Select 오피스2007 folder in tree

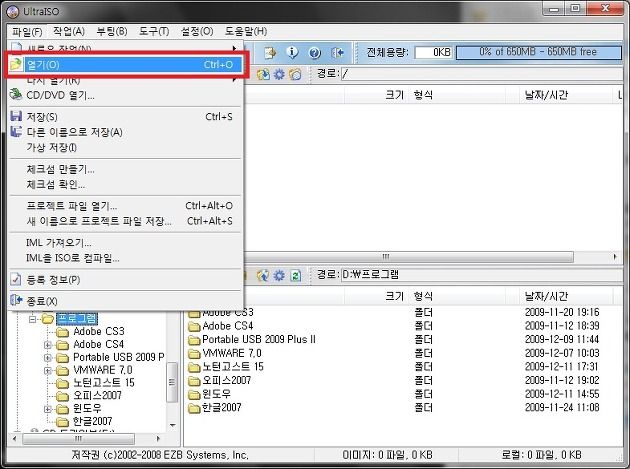click(97, 395)
